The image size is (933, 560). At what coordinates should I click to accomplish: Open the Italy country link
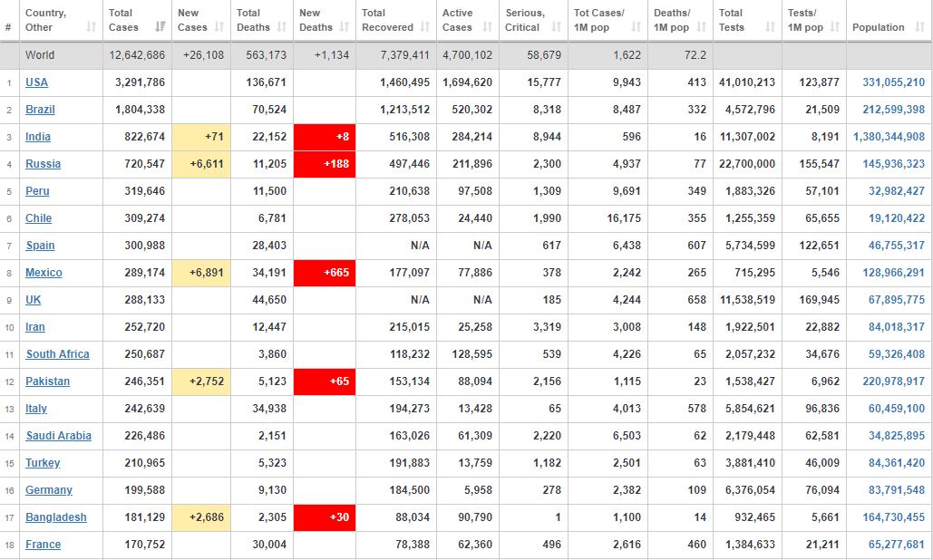(35, 409)
